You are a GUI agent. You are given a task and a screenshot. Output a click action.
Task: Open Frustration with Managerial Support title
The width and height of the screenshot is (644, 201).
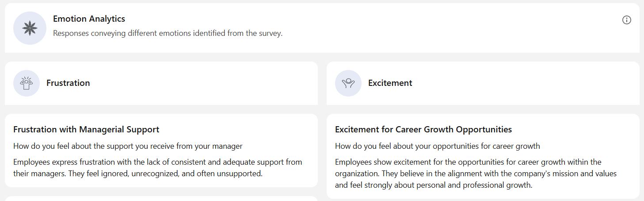(86, 130)
